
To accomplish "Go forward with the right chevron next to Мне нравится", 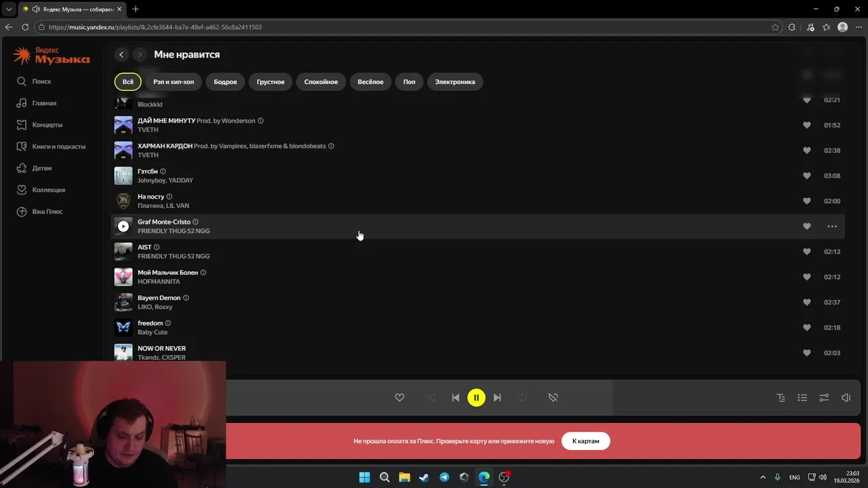I will point(140,54).
